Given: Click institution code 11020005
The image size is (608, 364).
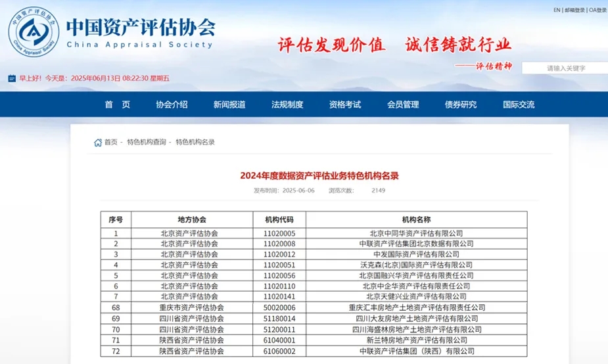Looking at the screenshot, I should coord(279,233).
